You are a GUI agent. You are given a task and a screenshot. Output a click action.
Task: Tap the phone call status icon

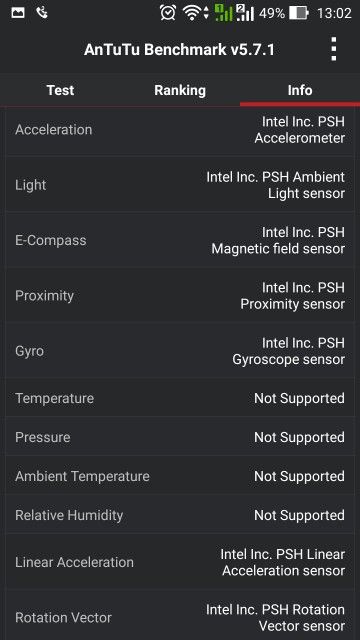point(42,13)
